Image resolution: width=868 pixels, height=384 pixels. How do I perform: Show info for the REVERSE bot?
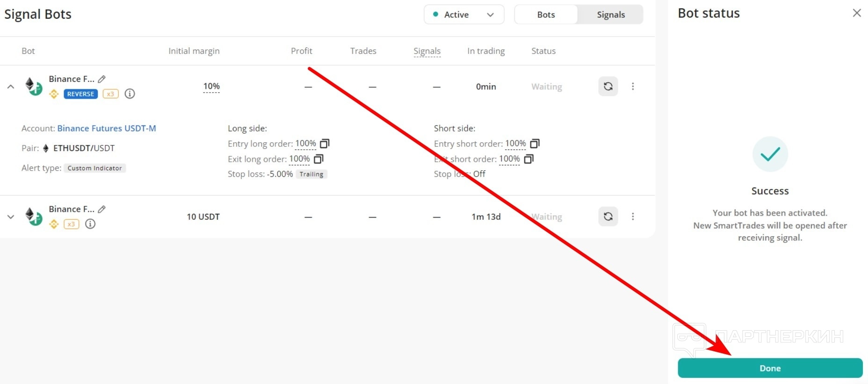pos(130,94)
